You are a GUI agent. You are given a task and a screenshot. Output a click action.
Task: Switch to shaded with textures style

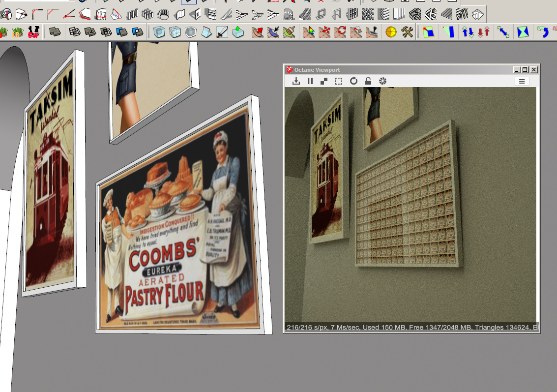coord(137,32)
